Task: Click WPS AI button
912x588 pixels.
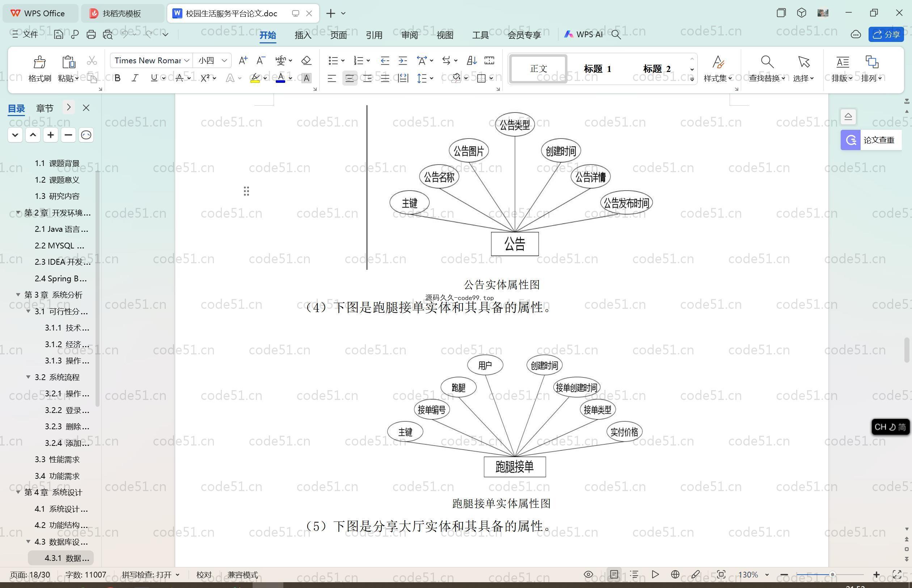Action: pos(583,34)
